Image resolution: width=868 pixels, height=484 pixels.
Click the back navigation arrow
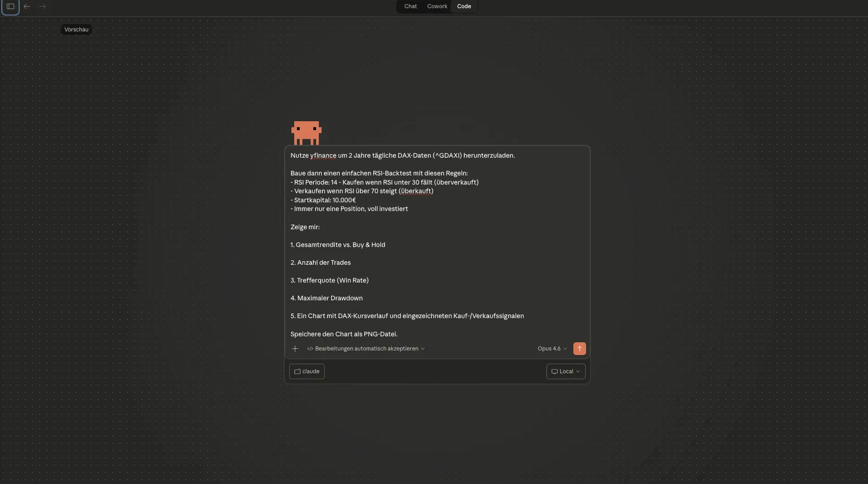coord(27,6)
